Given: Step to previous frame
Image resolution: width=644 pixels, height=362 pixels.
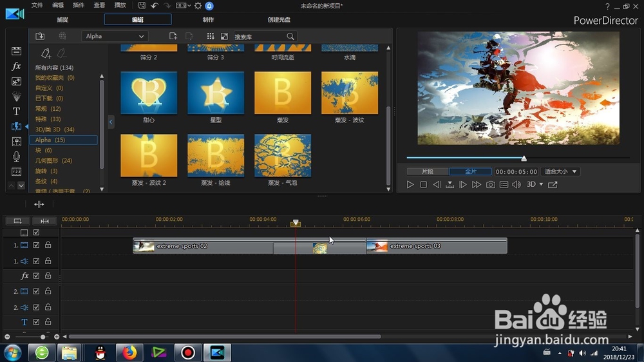Looking at the screenshot, I should [437, 184].
